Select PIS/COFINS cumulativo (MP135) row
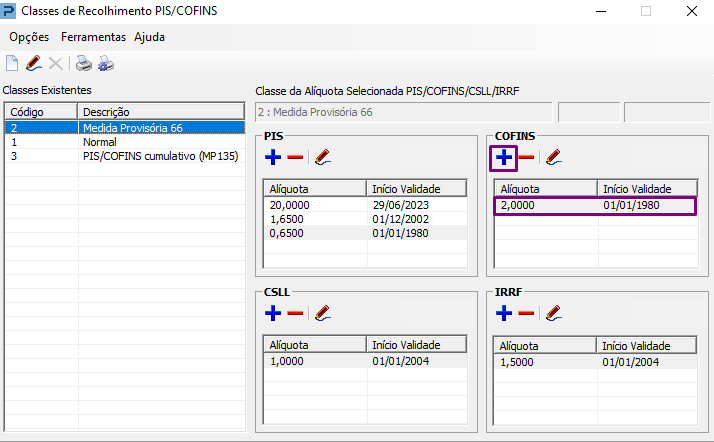714x442 pixels. (125, 156)
